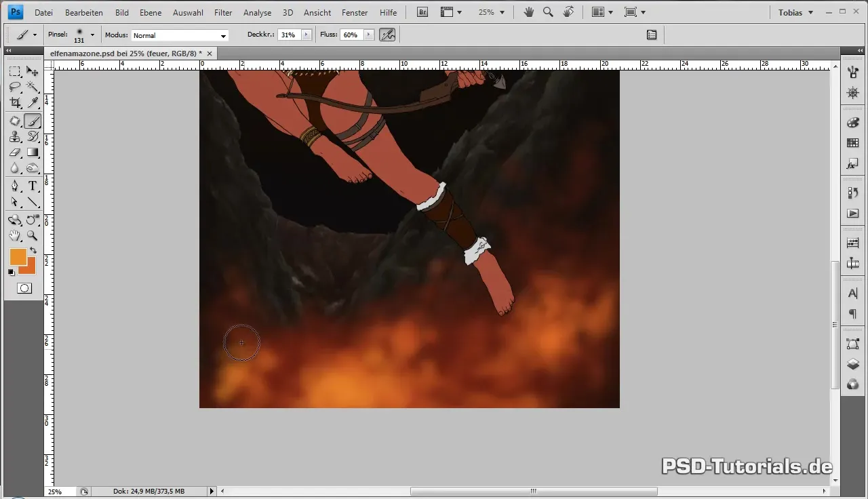
Task: Select the Move tool
Action: point(33,71)
